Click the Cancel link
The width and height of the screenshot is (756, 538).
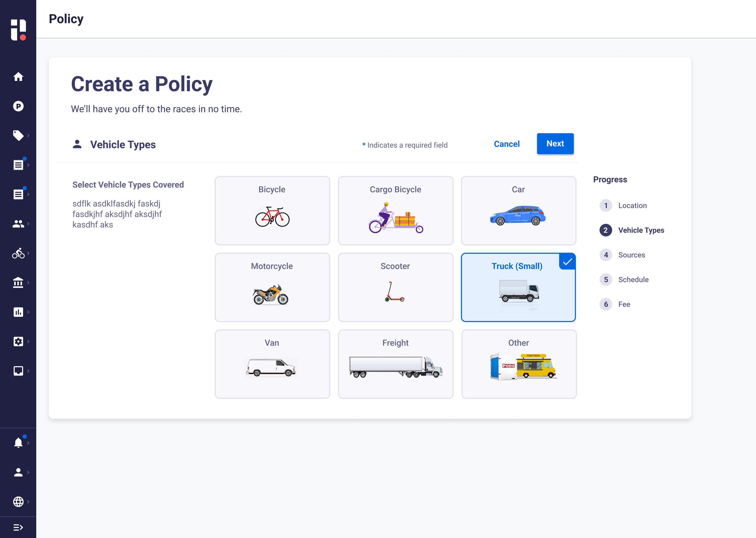(507, 144)
